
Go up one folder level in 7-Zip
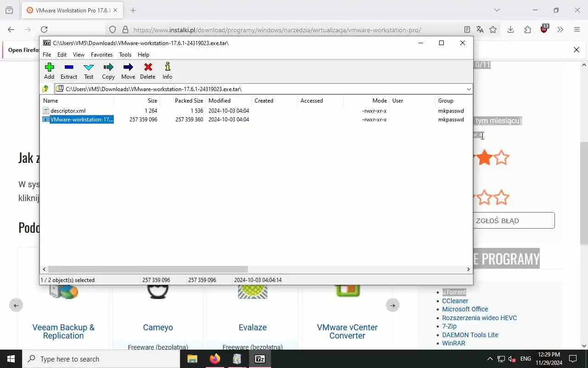[x=45, y=89]
